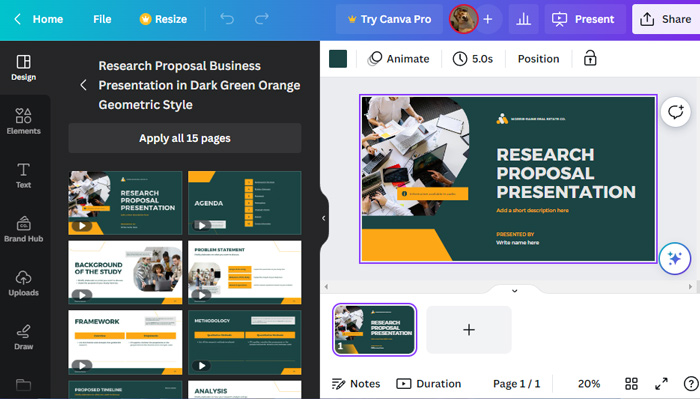The height and width of the screenshot is (399, 700).
Task: Open the Text panel
Action: coord(23,175)
